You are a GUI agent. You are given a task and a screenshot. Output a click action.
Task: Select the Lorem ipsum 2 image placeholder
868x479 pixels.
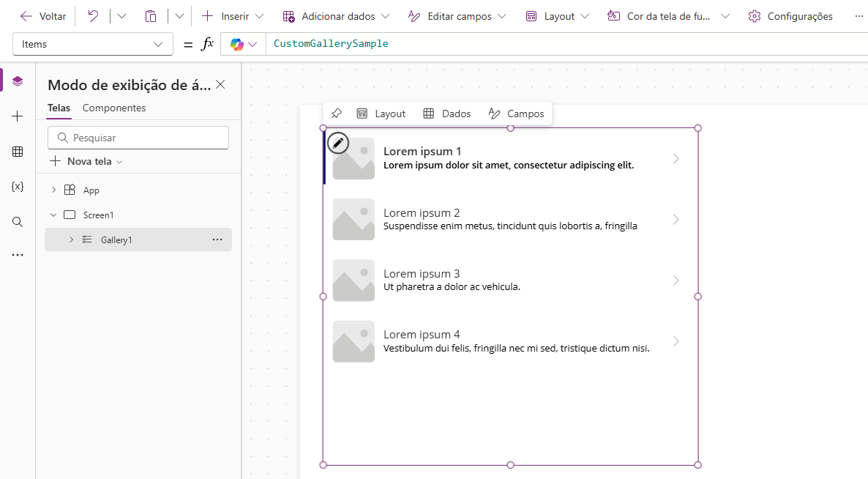353,219
